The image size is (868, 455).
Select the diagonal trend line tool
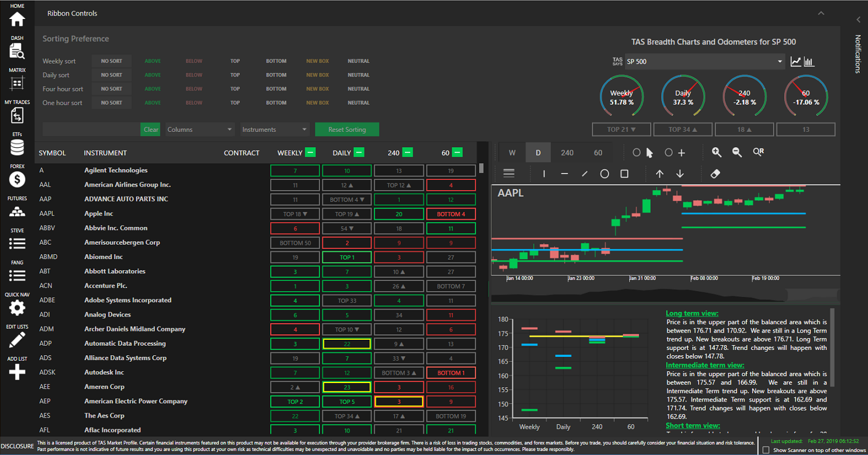(x=585, y=174)
